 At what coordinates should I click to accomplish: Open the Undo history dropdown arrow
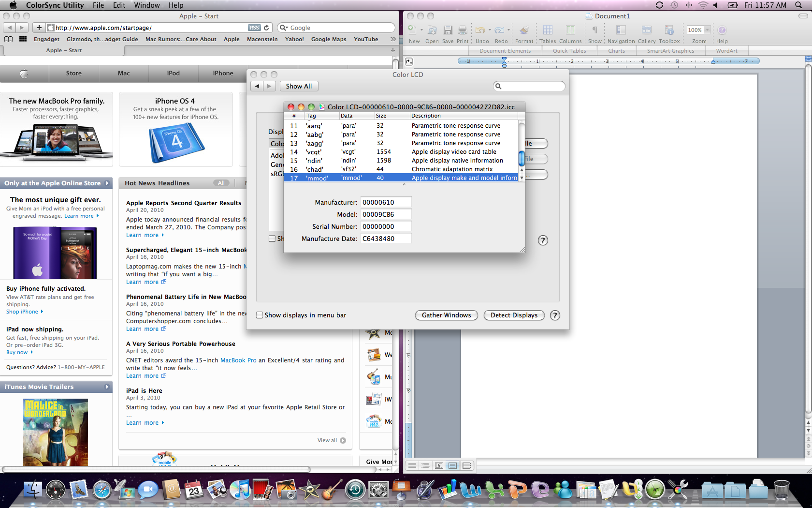point(490,30)
